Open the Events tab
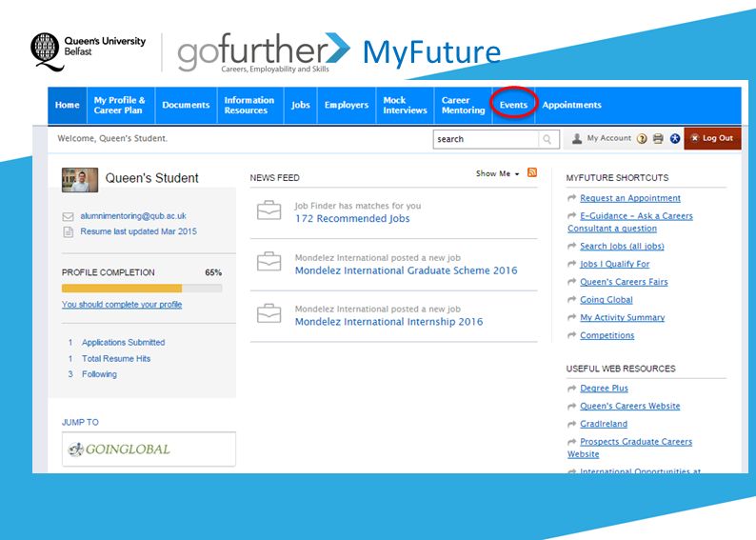 tap(513, 105)
